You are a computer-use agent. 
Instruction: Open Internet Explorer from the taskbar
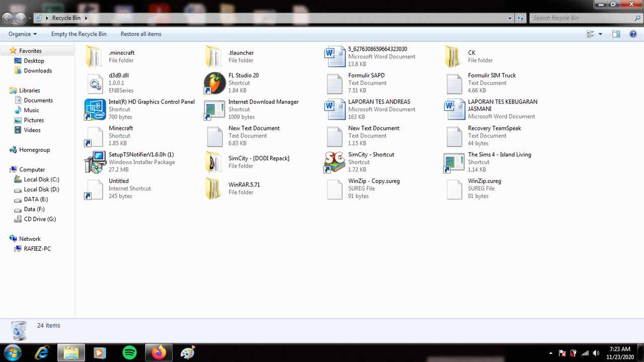42,353
